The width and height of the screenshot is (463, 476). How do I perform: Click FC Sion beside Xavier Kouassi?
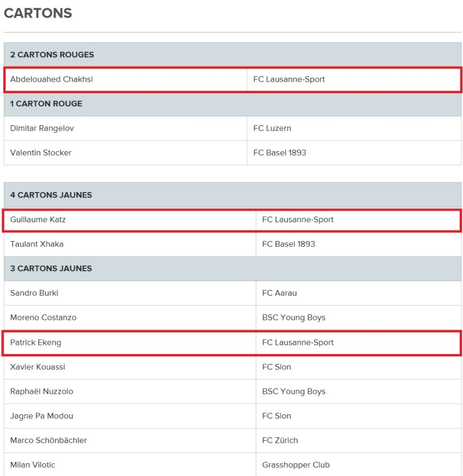(276, 367)
